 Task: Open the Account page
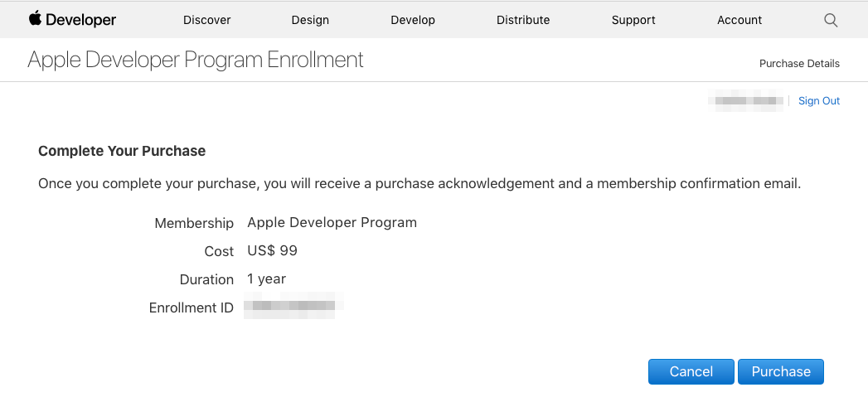tap(739, 20)
